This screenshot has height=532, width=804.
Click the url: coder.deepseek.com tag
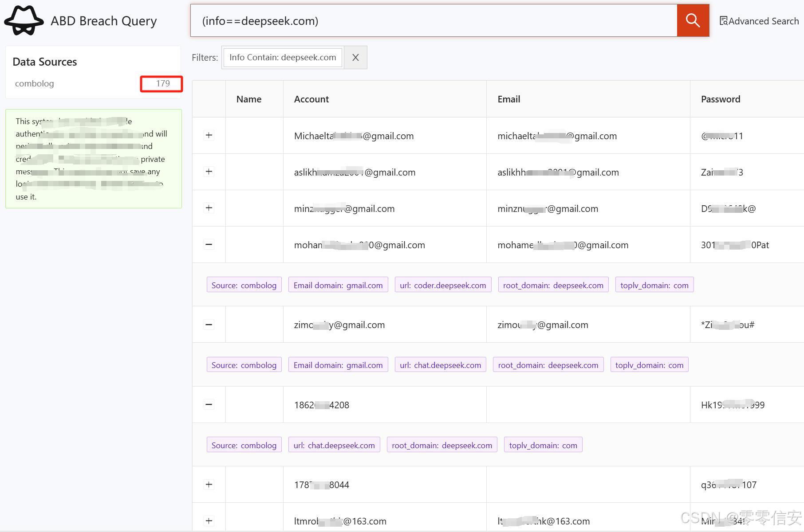[443, 285]
